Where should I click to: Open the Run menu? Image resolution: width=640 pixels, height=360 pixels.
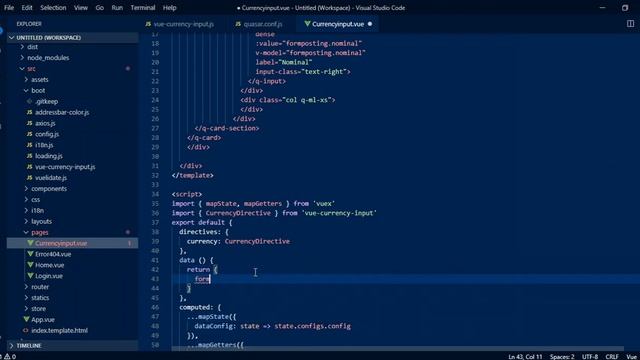(117, 8)
